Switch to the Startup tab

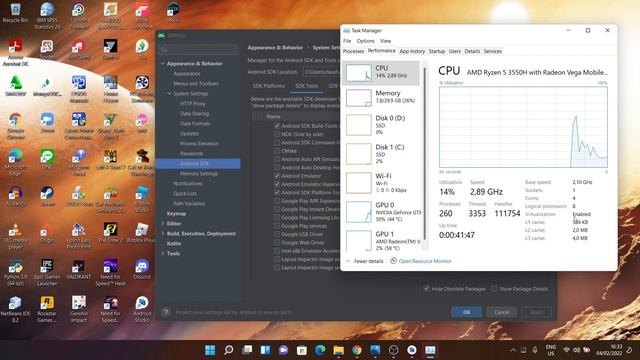point(437,51)
